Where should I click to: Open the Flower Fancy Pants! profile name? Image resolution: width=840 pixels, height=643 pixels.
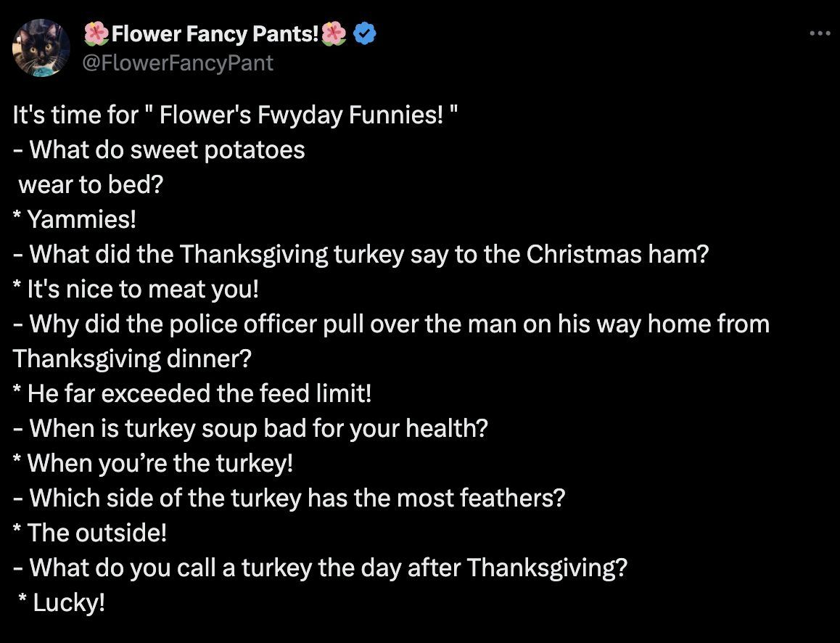(215, 33)
